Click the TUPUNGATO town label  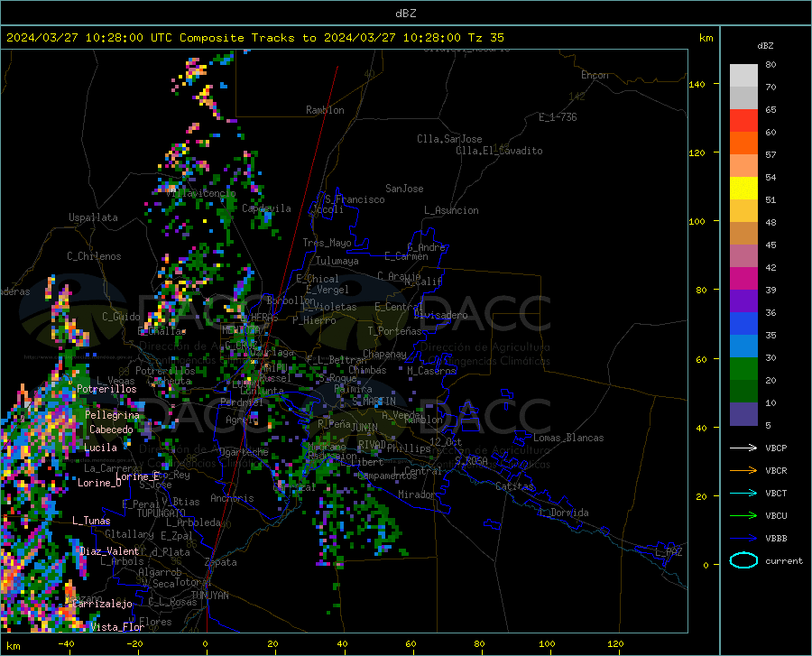pos(161,513)
